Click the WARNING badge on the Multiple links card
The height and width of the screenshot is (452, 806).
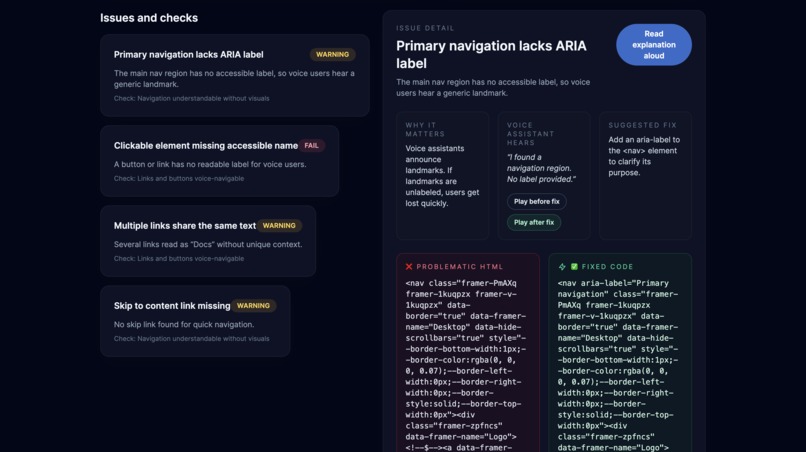279,225
